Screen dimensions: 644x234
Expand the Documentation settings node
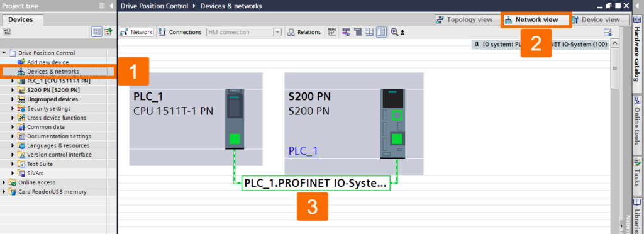(x=13, y=136)
